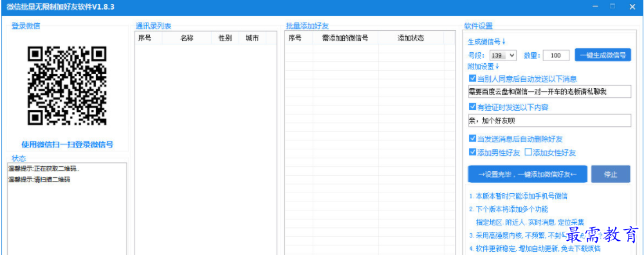
Task: Uncheck the 添加男性好友 checkbox
Action: click(x=472, y=152)
